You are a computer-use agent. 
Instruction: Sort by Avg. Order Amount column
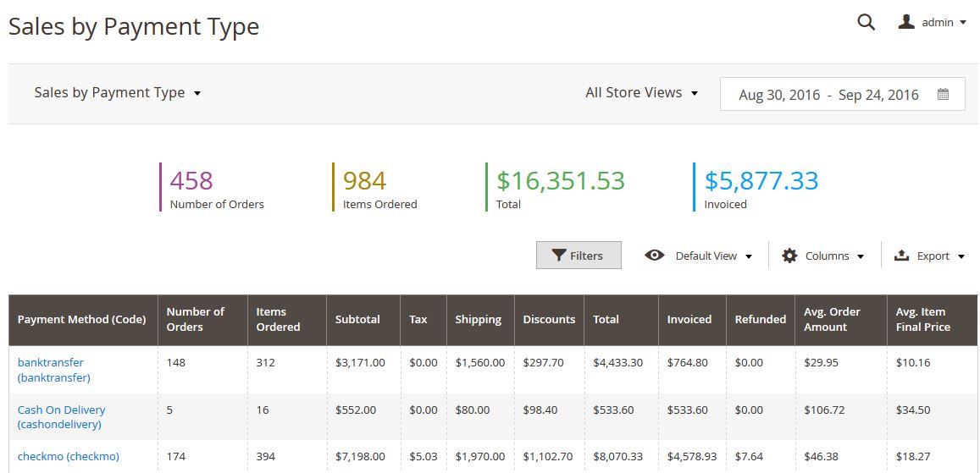(x=832, y=319)
